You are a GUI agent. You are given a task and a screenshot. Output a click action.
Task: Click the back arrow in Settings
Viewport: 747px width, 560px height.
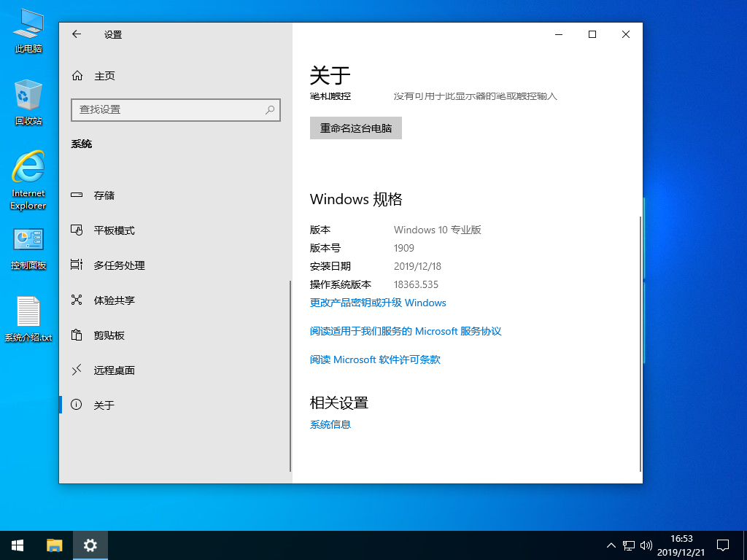(x=77, y=34)
